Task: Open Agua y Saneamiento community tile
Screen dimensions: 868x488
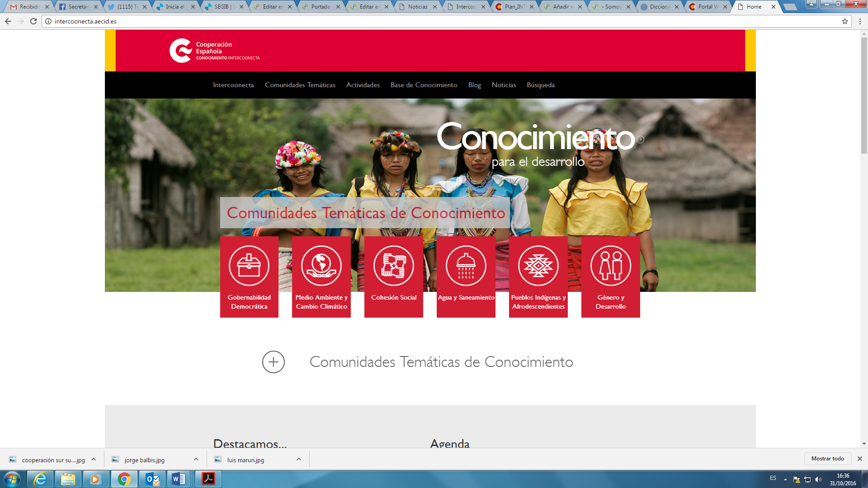Action: pos(466,277)
